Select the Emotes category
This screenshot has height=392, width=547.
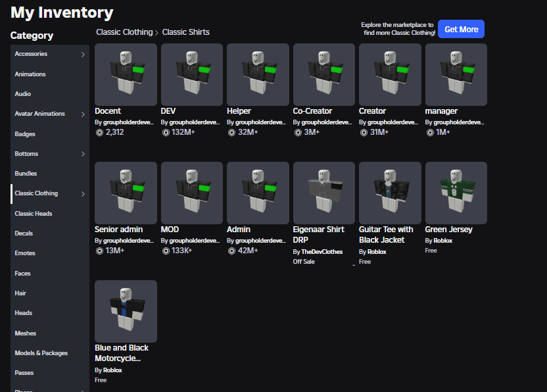(x=50, y=253)
